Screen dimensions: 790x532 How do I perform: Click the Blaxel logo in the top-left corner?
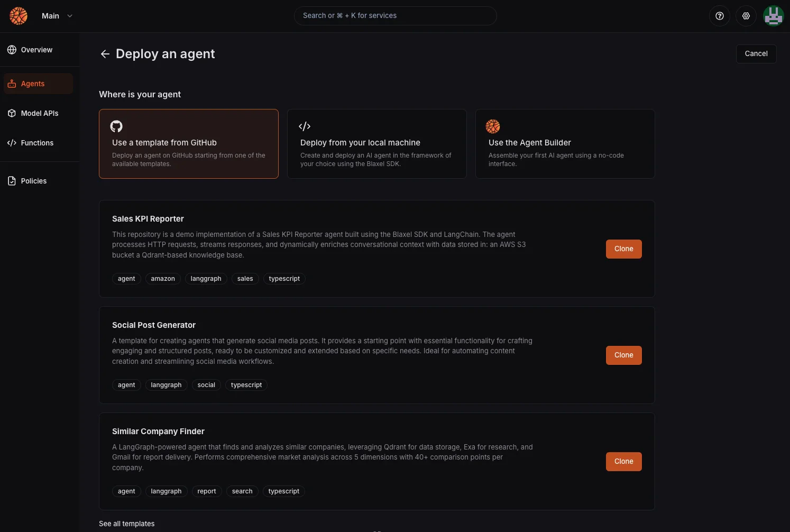(x=18, y=16)
